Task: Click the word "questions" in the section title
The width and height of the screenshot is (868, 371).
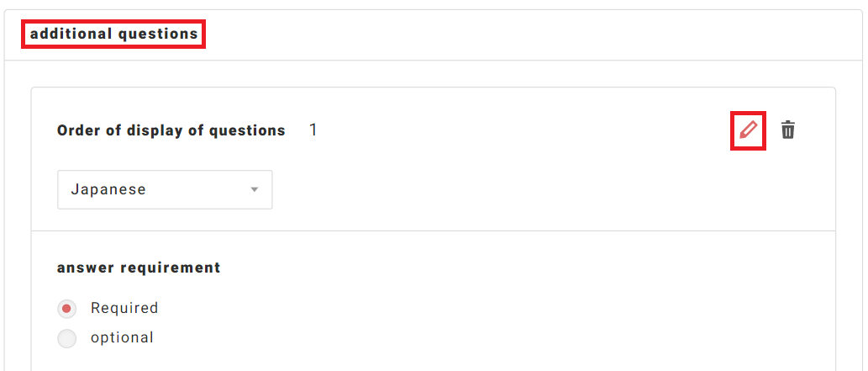Action: tap(157, 34)
